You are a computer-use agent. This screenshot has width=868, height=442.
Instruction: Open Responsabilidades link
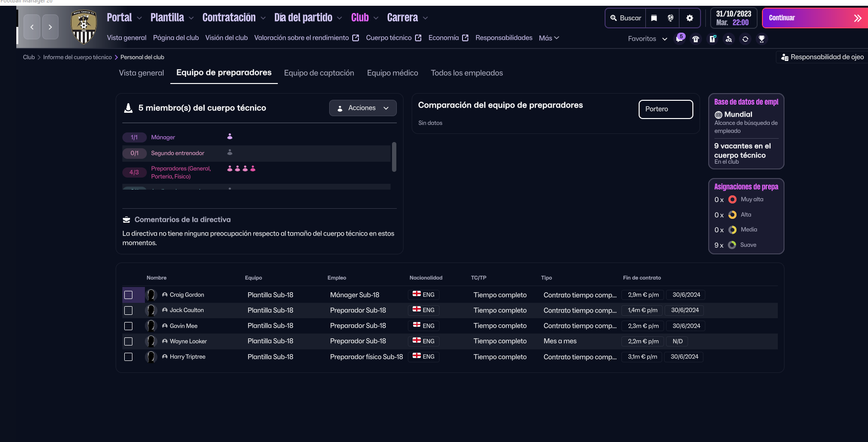(x=504, y=38)
